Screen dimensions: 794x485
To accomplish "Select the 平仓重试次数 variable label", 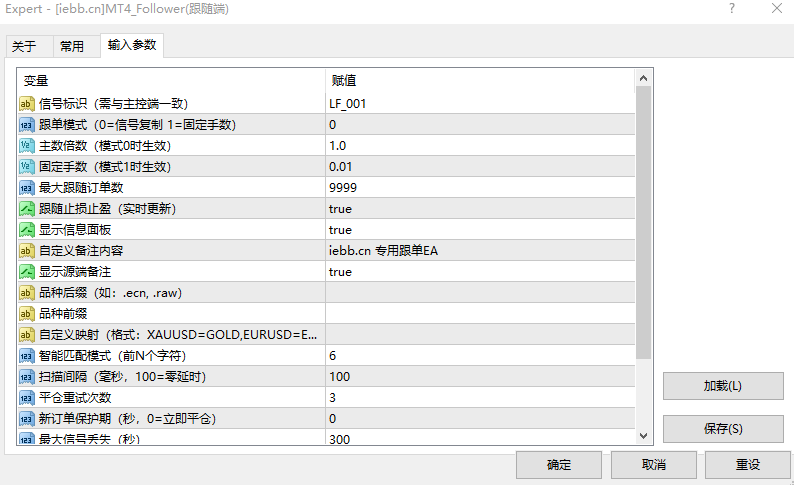I will click(75, 398).
